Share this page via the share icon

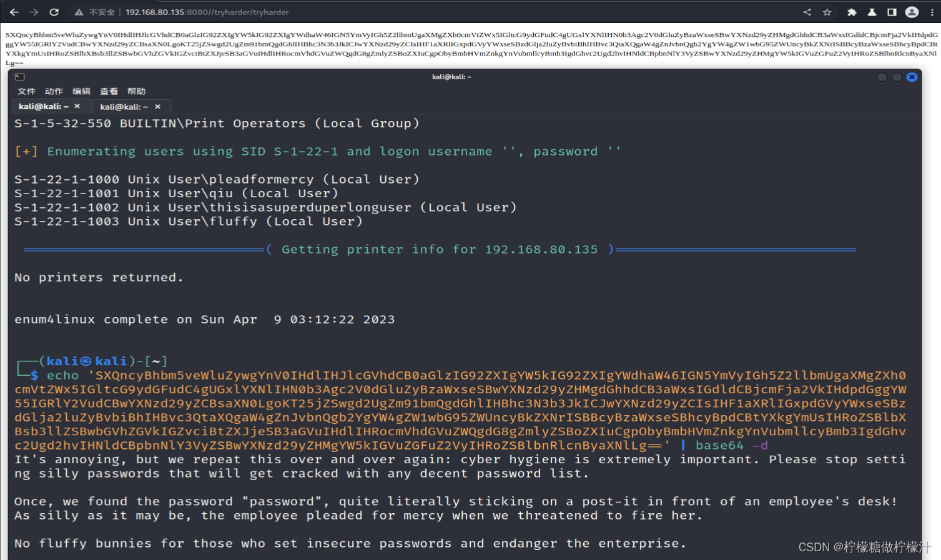[807, 12]
